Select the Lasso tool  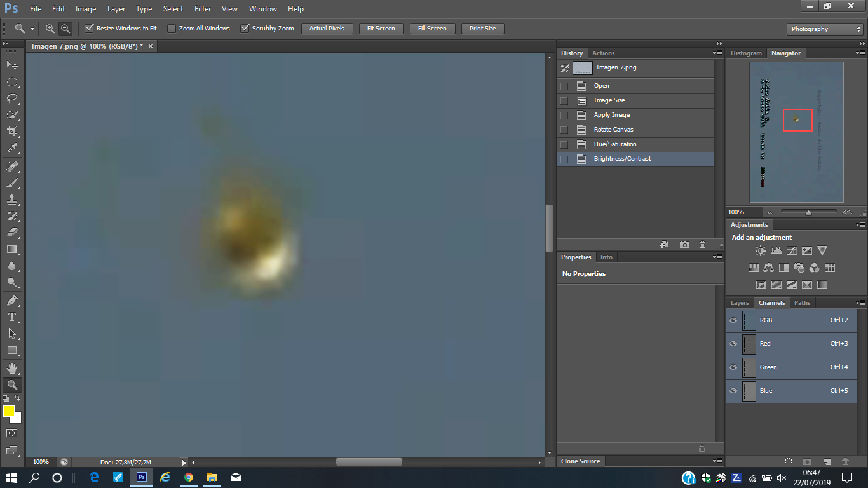11,98
